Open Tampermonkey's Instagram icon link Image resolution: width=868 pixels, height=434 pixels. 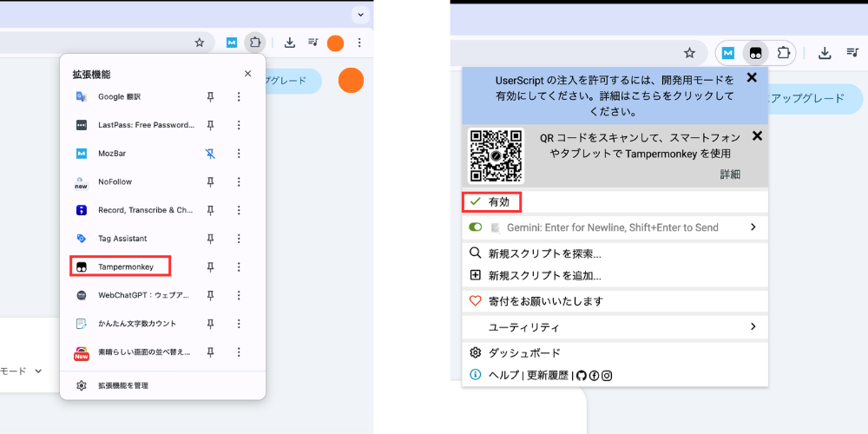(x=607, y=375)
